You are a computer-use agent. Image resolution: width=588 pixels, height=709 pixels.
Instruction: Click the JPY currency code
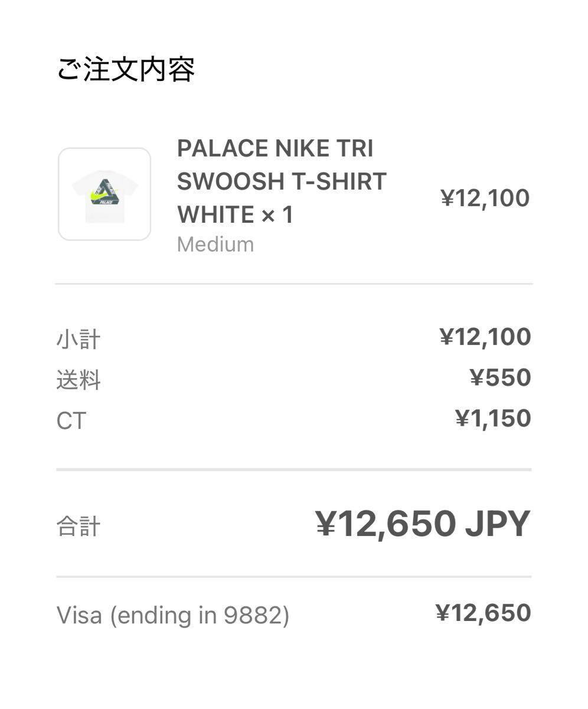(x=498, y=523)
